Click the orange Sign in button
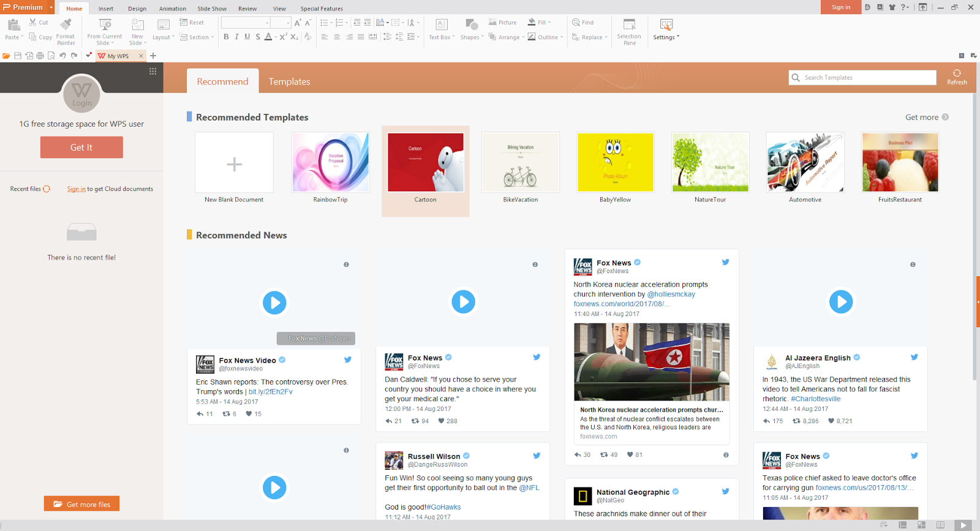This screenshot has width=980, height=531. [841, 7]
